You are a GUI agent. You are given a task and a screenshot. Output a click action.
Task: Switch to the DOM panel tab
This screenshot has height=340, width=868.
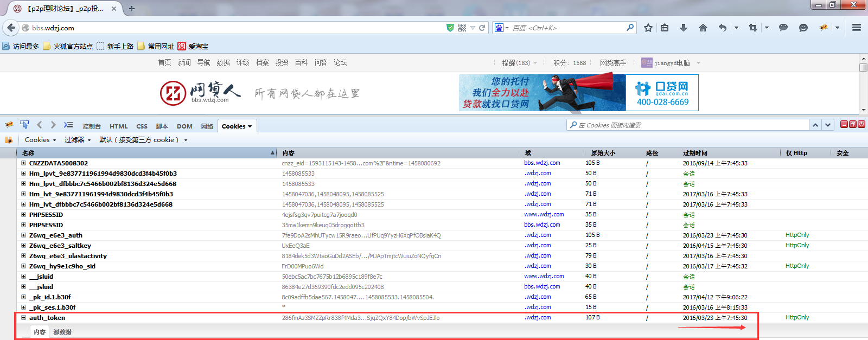(x=184, y=126)
